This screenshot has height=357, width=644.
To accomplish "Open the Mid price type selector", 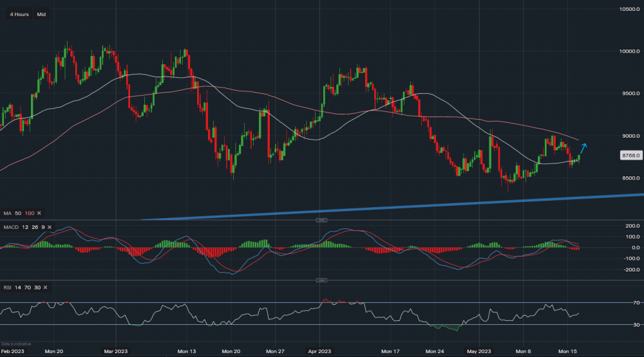I will (41, 14).
